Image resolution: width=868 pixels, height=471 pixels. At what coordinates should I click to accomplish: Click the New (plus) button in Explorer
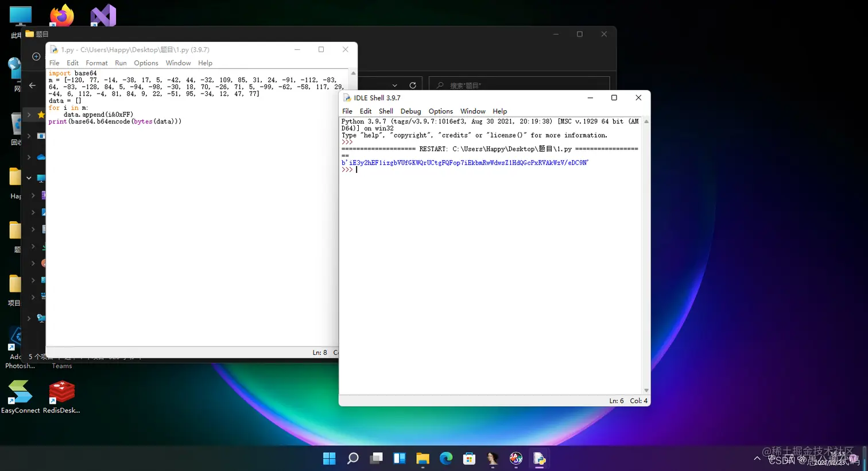coord(36,56)
